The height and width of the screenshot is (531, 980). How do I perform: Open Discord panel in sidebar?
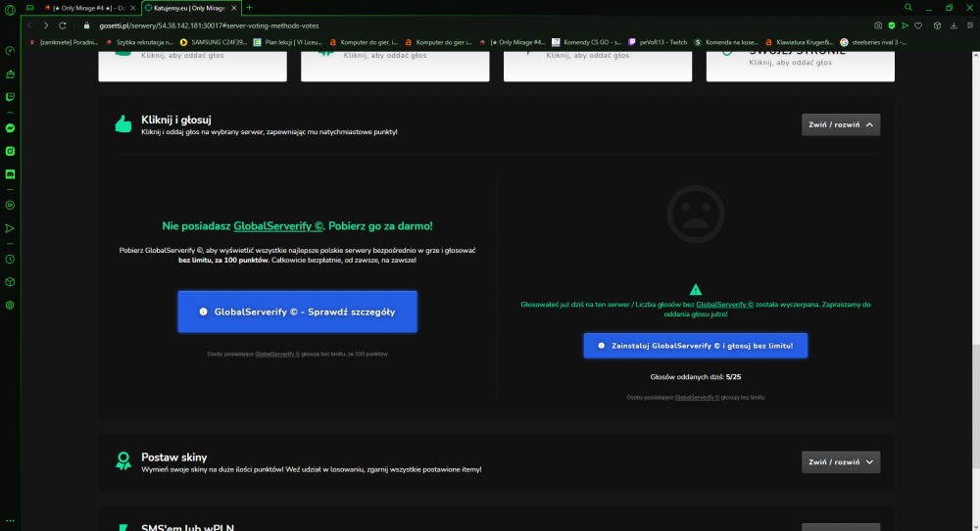tap(10, 174)
